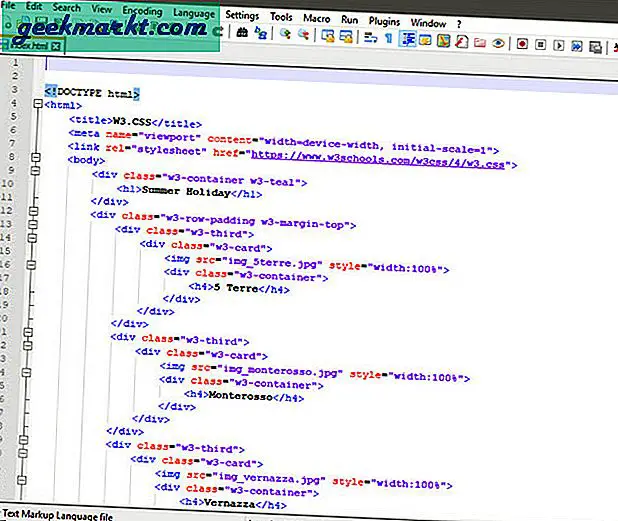The image size is (618, 521).
Task: Collapse fold of first w3-third div
Action: coord(34,224)
